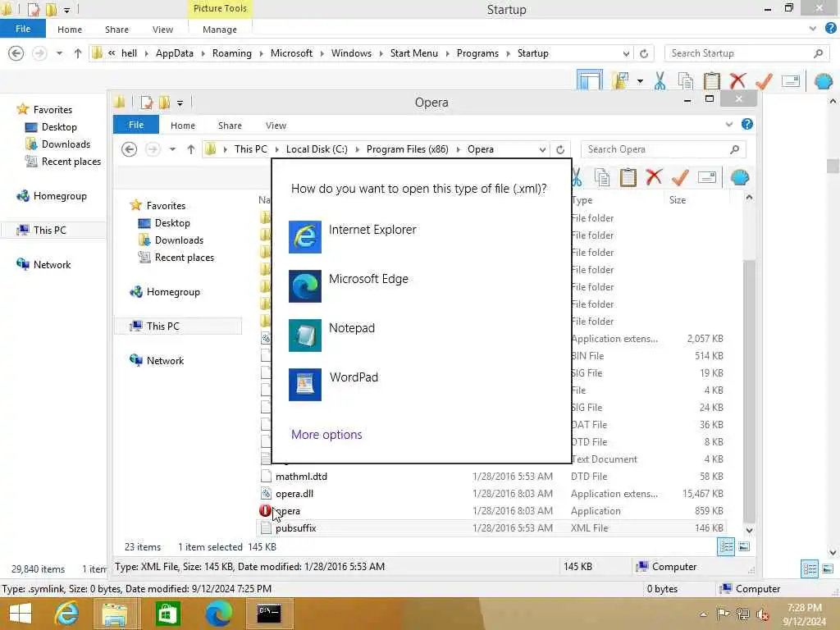Image resolution: width=840 pixels, height=630 pixels.
Task: Open recent locations dropdown in Opera window
Action: 172,149
